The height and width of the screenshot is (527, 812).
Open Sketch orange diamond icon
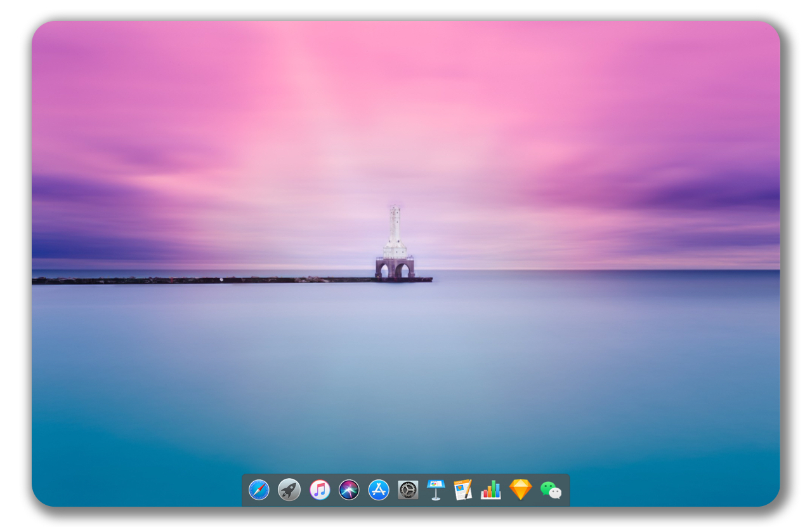click(520, 490)
